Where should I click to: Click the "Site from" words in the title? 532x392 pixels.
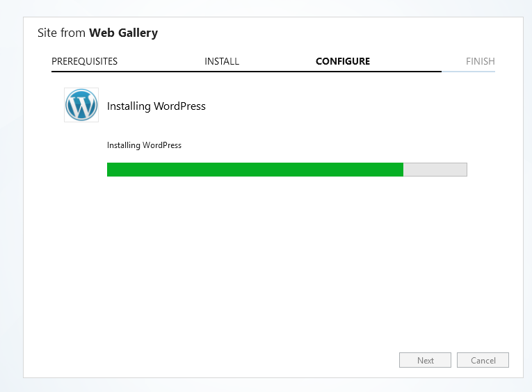pyautogui.click(x=62, y=33)
